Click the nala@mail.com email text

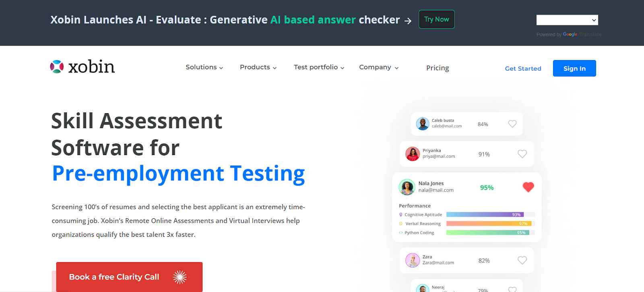(x=436, y=190)
